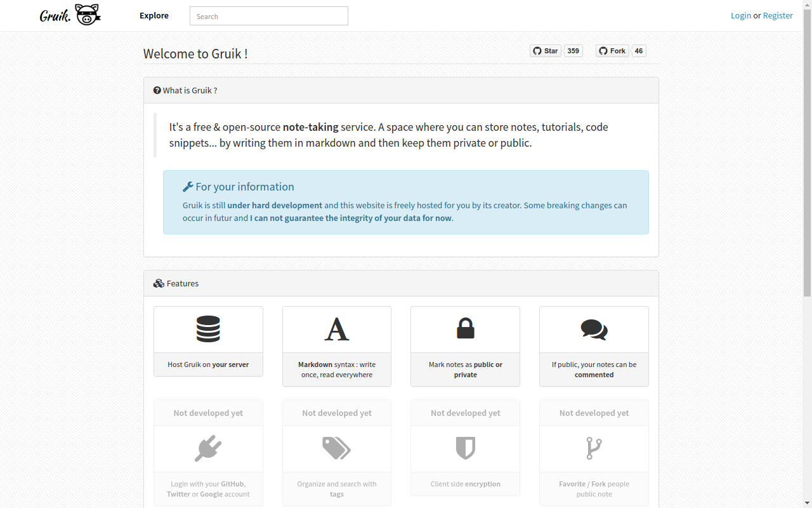Screen dimensions: 812x508
Task: Click the Host Gruik on your server caption
Action: 208,364
